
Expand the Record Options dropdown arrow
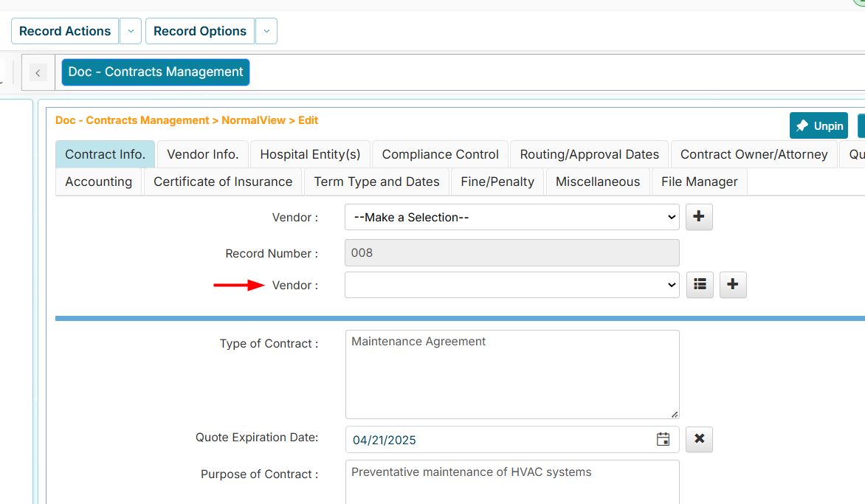pos(266,31)
